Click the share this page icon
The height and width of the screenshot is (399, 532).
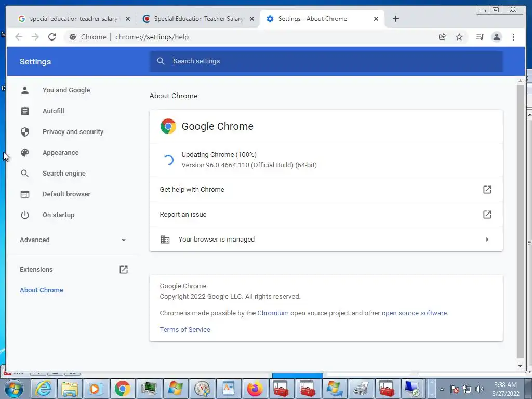click(x=443, y=37)
